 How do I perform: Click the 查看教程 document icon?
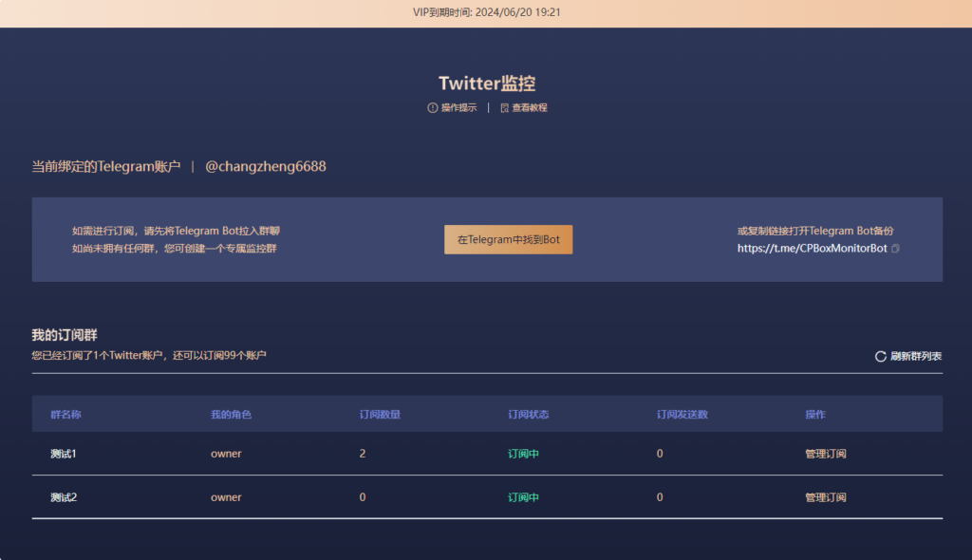505,108
